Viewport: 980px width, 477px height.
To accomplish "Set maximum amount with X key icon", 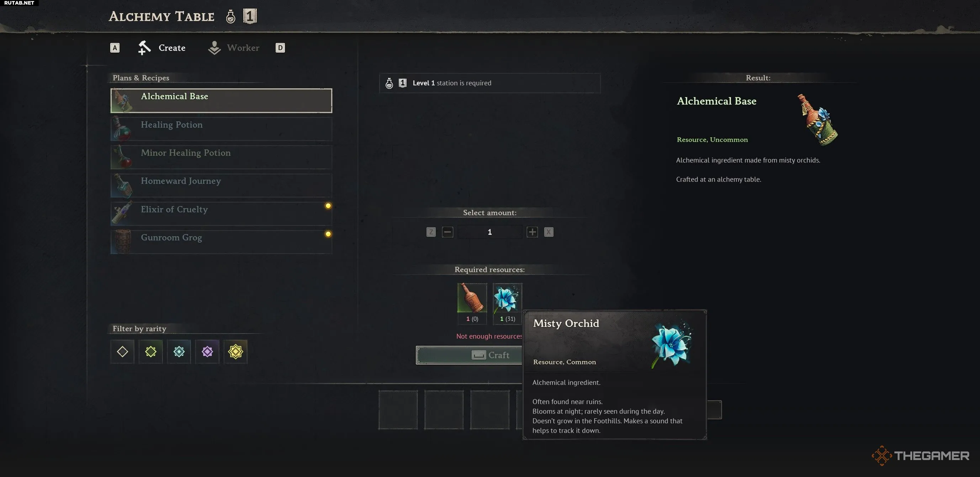I will 549,232.
